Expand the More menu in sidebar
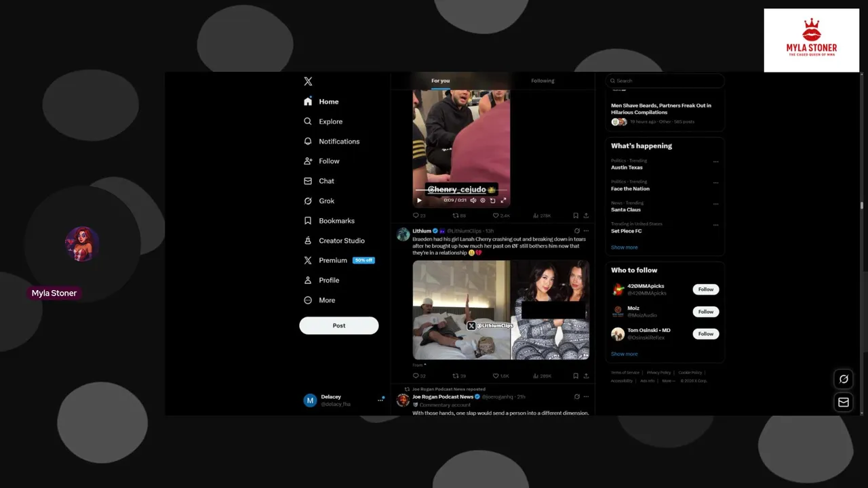 (x=319, y=300)
